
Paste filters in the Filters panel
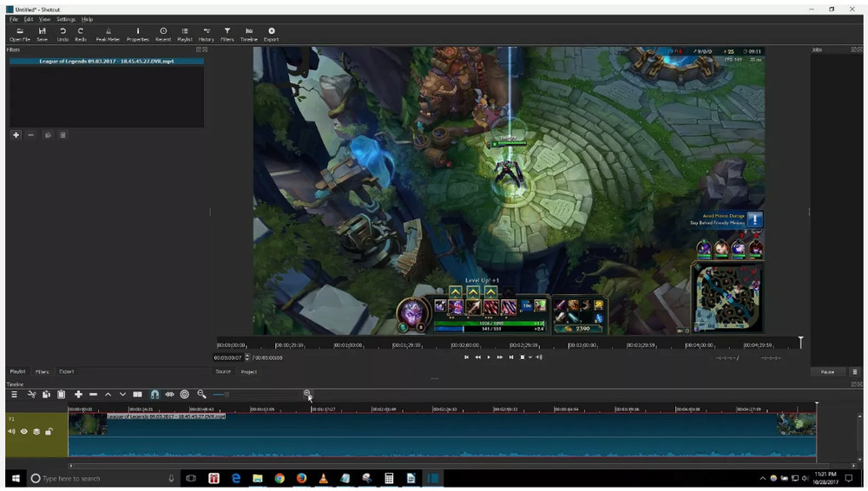click(63, 134)
